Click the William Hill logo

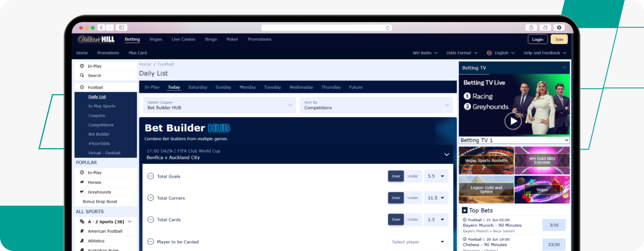(96, 39)
